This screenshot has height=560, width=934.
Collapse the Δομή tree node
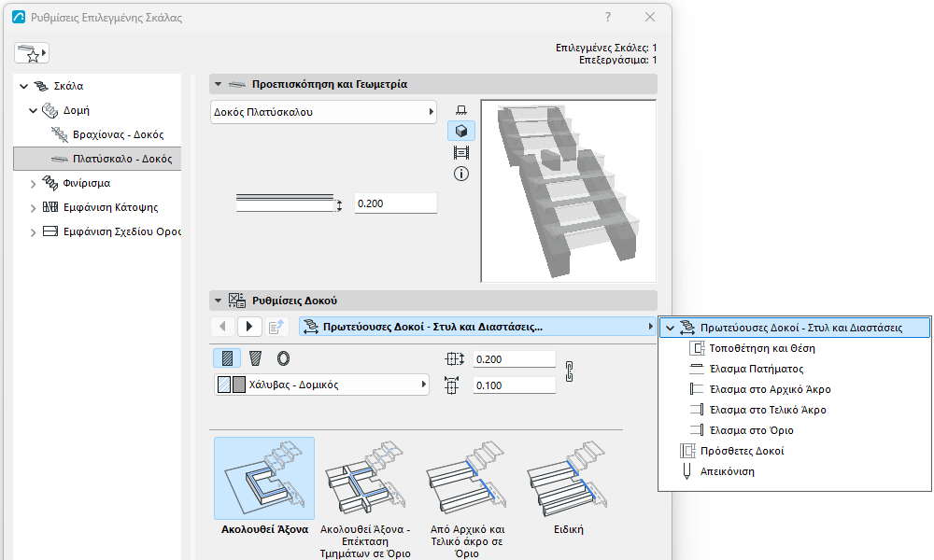click(34, 111)
